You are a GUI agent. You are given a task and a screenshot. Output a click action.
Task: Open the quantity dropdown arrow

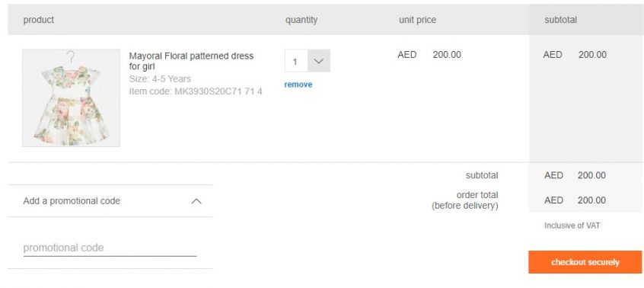tap(319, 61)
